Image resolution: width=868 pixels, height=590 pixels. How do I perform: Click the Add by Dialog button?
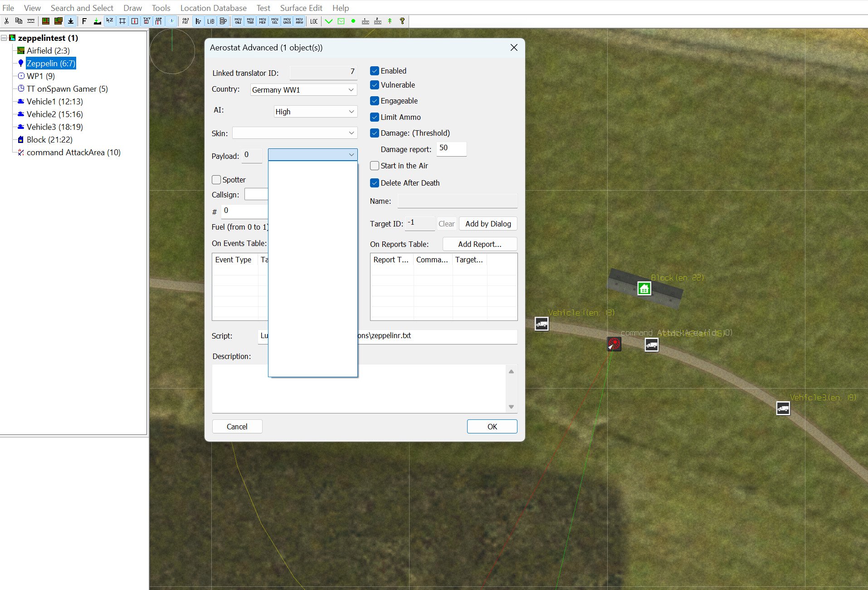pyautogui.click(x=488, y=224)
